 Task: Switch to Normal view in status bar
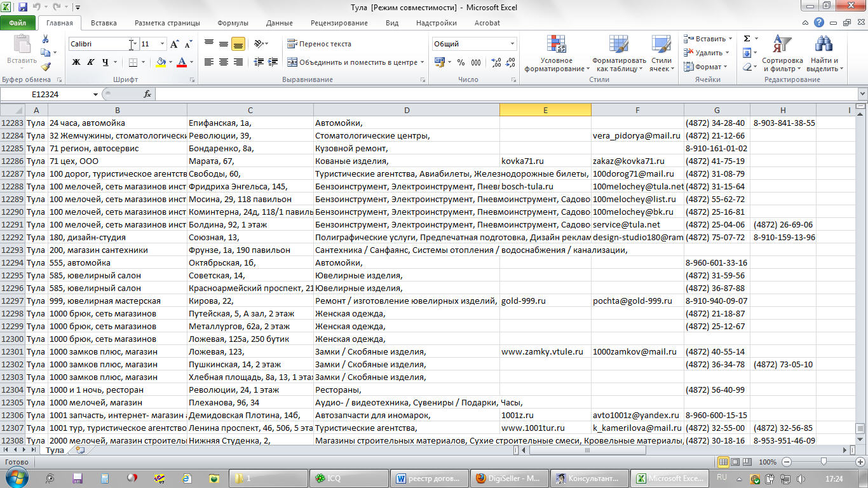tap(723, 462)
